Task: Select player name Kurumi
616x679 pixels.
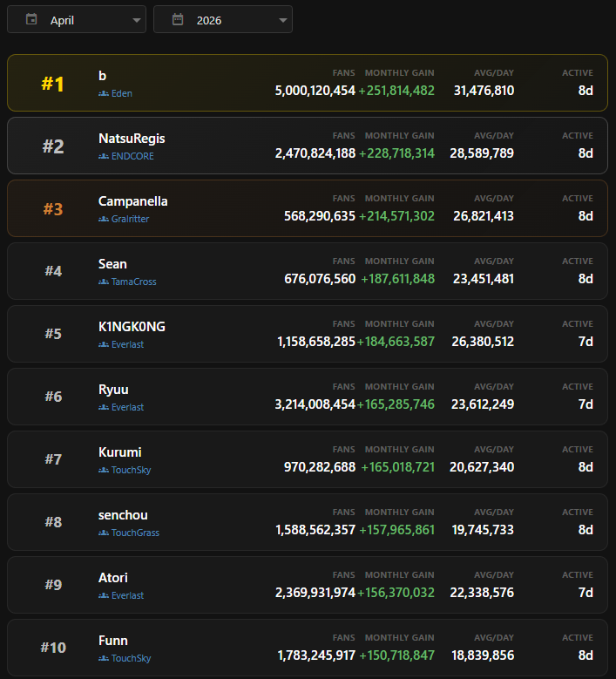Action: click(120, 452)
